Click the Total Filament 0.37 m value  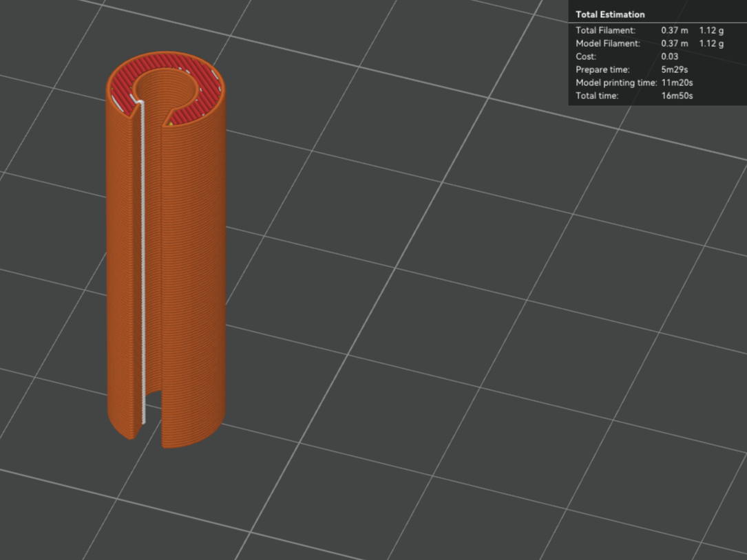pos(675,30)
